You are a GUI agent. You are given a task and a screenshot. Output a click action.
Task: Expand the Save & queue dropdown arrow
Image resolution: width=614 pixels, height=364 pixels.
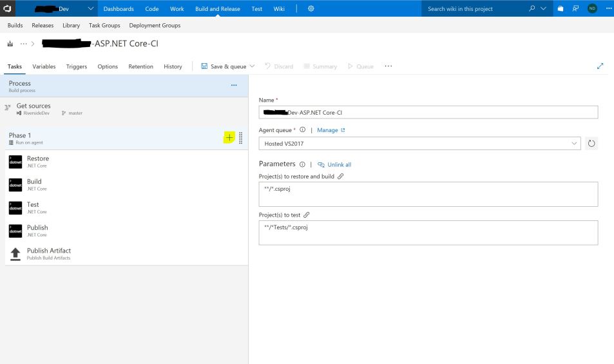pyautogui.click(x=252, y=66)
